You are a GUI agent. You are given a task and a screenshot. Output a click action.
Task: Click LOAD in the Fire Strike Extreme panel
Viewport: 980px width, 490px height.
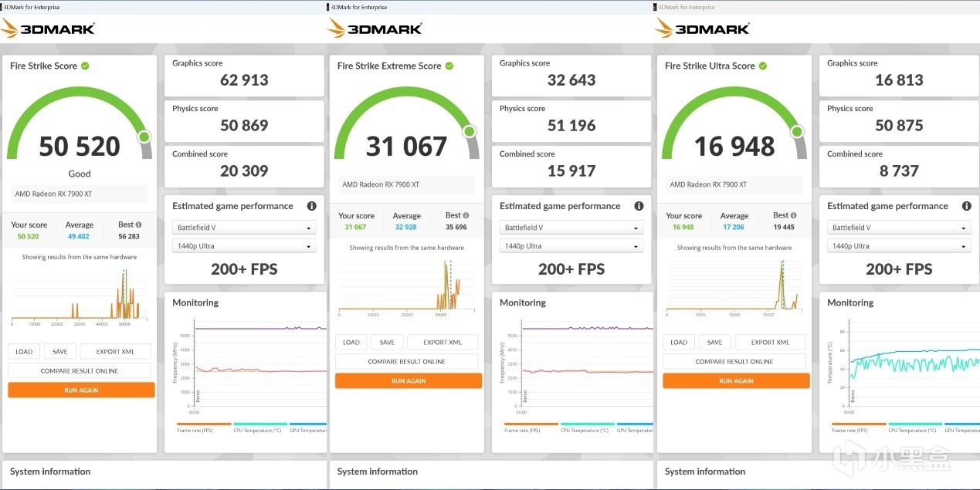point(351,342)
